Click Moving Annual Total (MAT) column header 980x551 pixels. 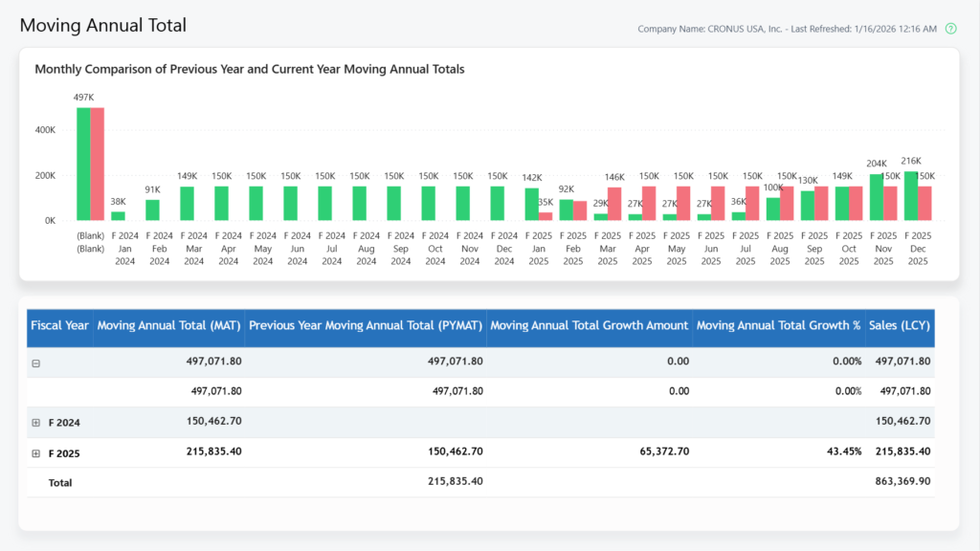[169, 325]
